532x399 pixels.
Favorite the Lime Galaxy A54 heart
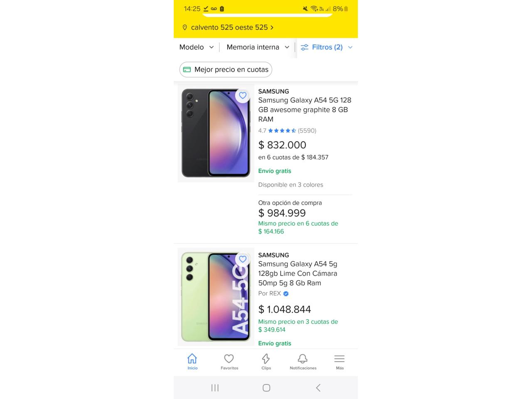243,259
